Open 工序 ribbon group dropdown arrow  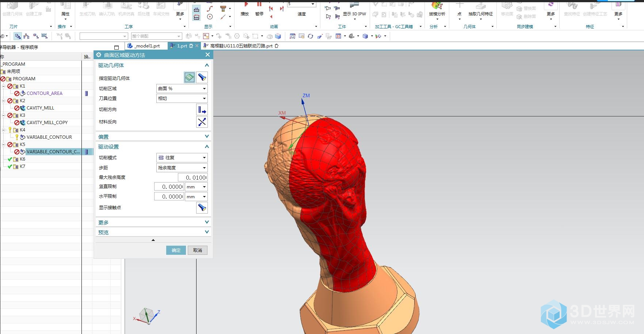(184, 27)
